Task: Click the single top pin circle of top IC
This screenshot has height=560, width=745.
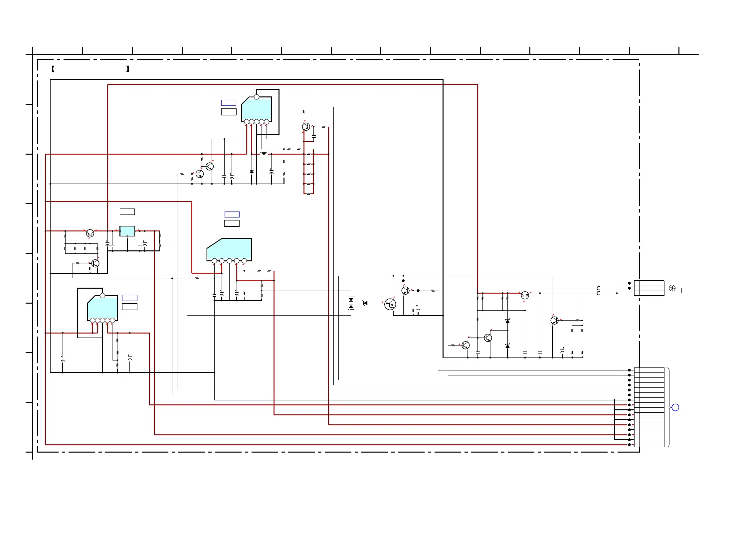Action: pyautogui.click(x=257, y=97)
